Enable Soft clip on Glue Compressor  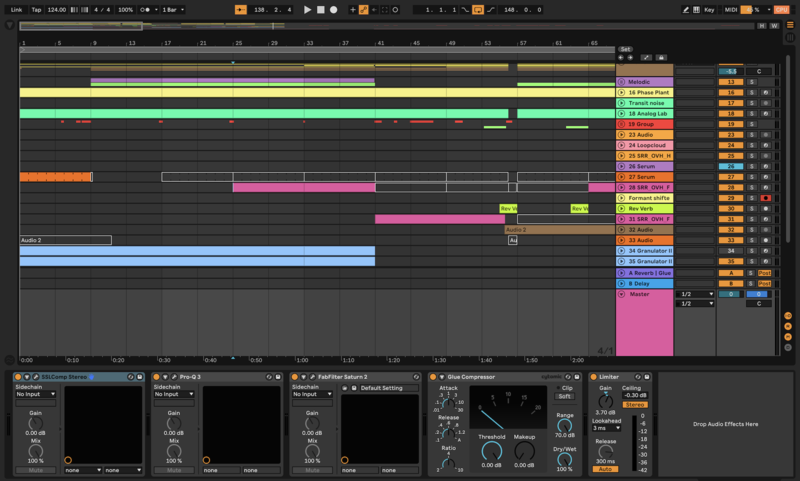point(565,396)
